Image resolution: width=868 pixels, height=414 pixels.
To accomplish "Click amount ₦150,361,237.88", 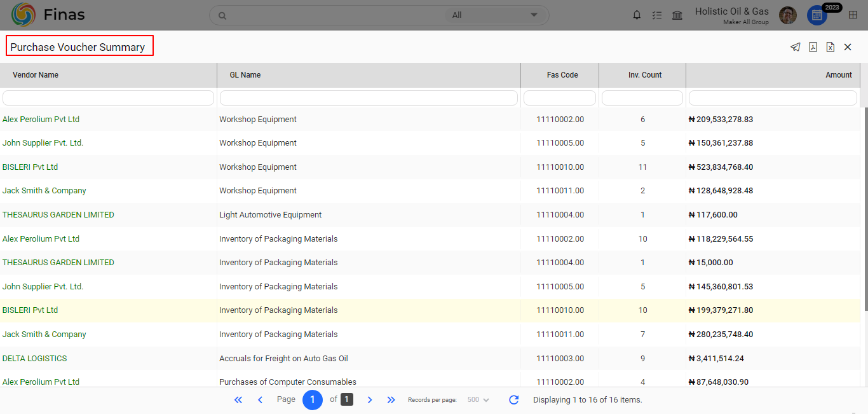I will tap(721, 143).
